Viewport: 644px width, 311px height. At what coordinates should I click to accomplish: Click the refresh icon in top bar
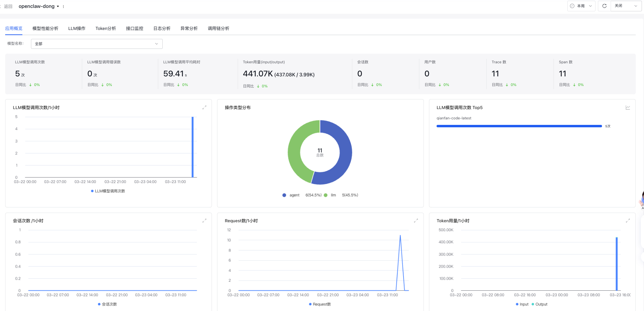[x=604, y=6]
